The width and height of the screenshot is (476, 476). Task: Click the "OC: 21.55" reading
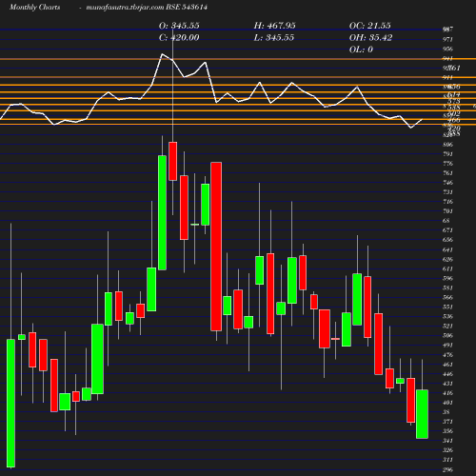point(370,26)
